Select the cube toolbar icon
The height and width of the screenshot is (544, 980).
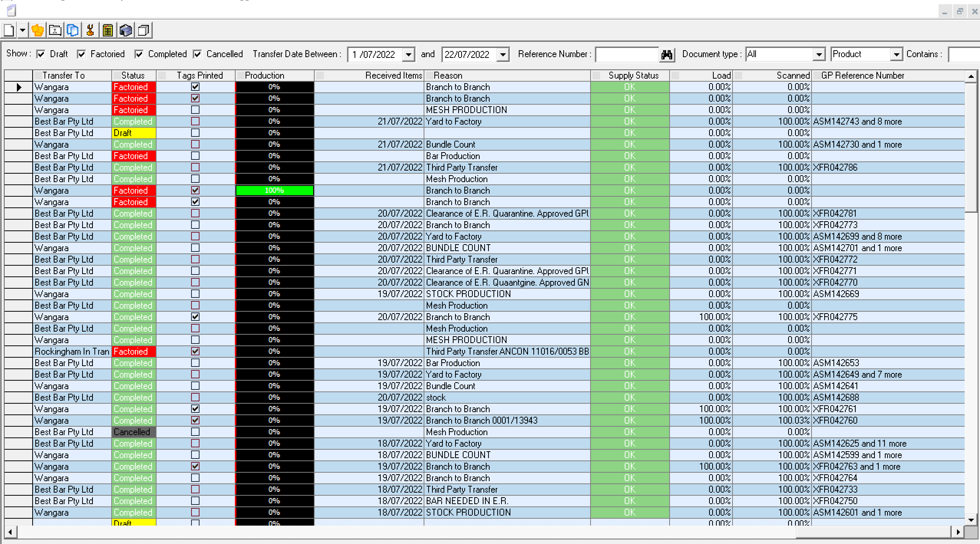(143, 30)
